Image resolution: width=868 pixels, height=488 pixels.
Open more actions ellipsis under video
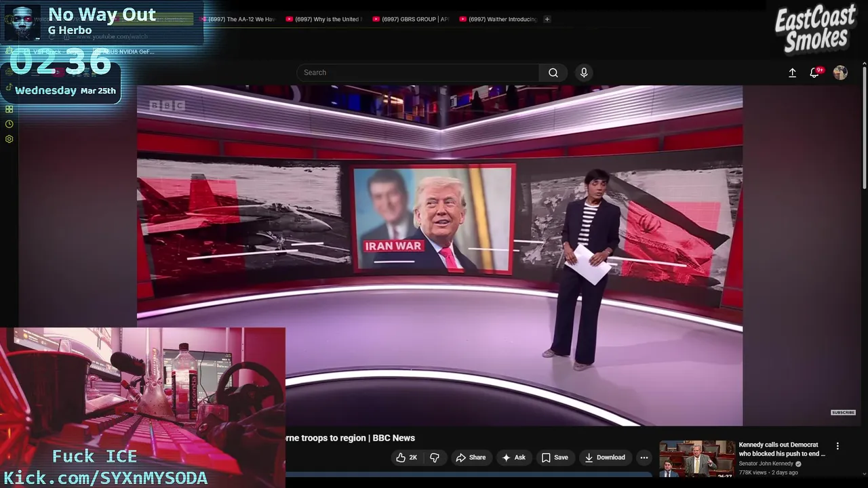click(x=644, y=457)
